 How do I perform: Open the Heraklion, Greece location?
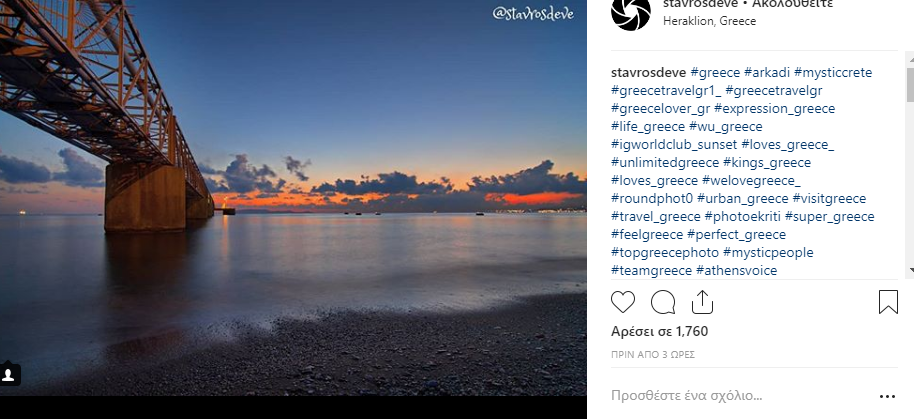(x=709, y=21)
